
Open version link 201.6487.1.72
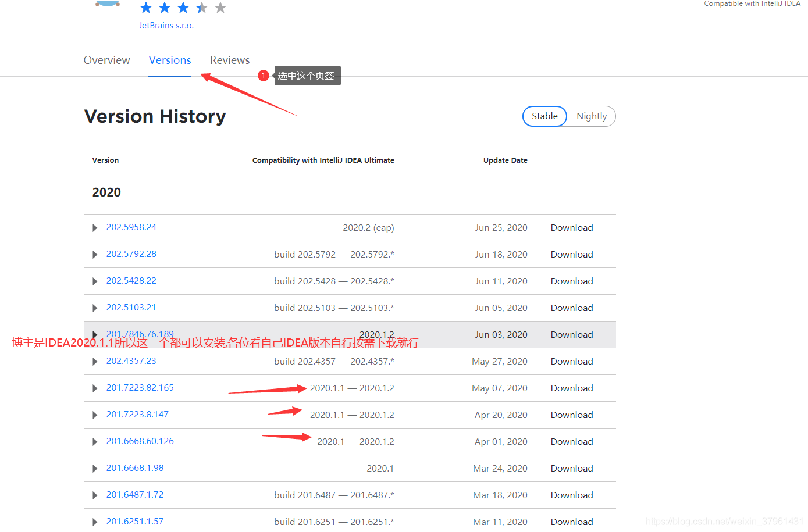point(135,495)
